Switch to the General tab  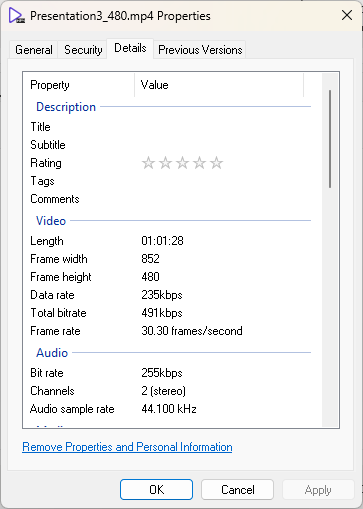click(x=34, y=50)
